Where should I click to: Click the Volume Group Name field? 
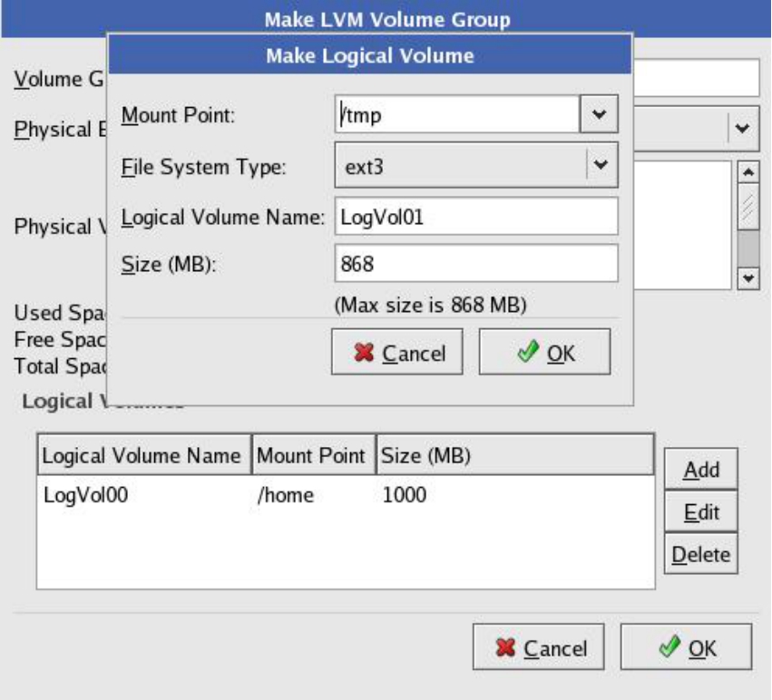[x=695, y=79]
